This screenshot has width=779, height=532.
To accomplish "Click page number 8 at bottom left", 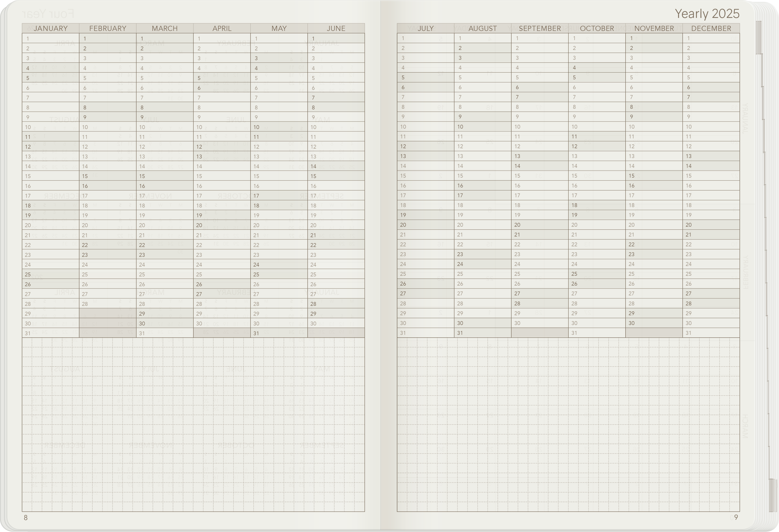I will [25, 518].
